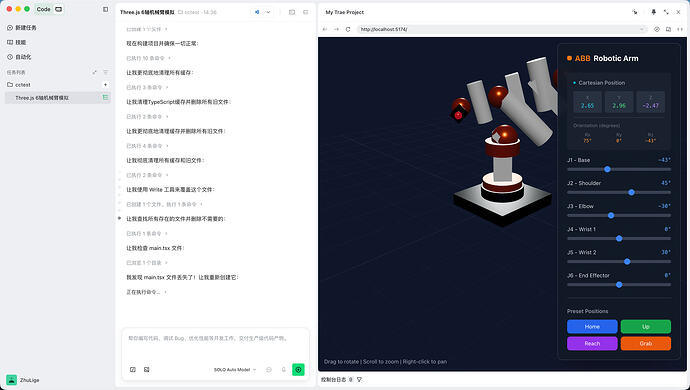Click the Cartesian Z value -2.47
This screenshot has width=690, height=390.
point(650,106)
